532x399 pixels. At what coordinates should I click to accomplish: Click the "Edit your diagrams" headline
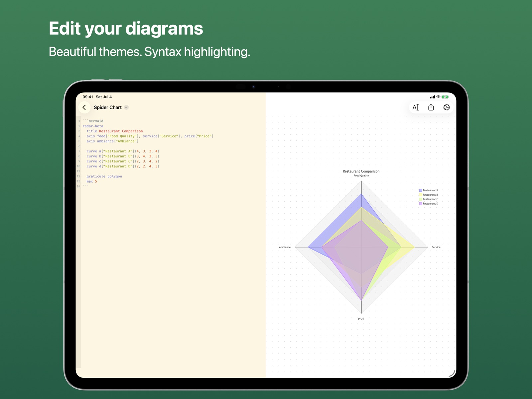point(126,29)
